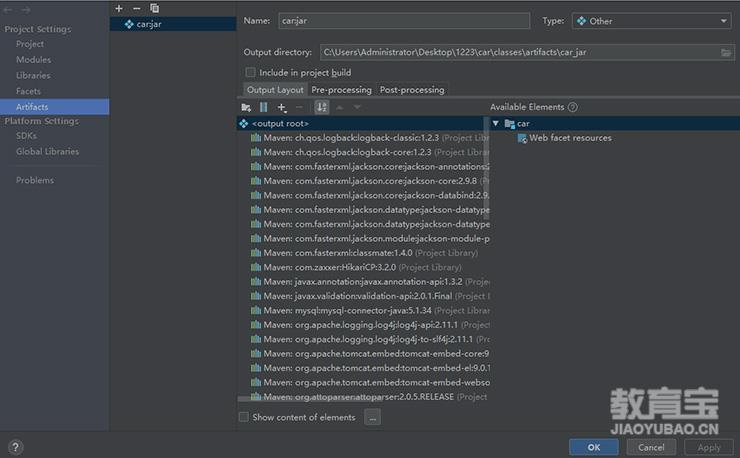Open Project settings section
Viewport: 740px width, 458px height.
30,44
